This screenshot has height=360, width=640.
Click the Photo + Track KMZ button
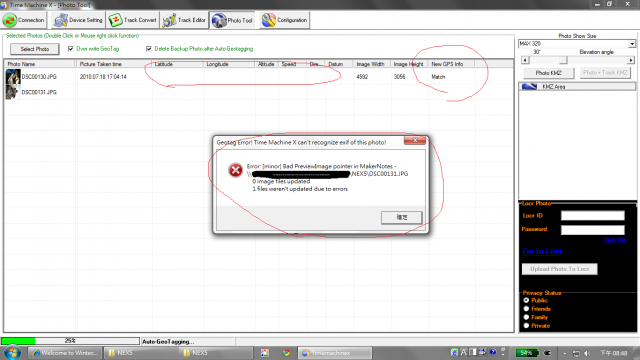coord(605,73)
